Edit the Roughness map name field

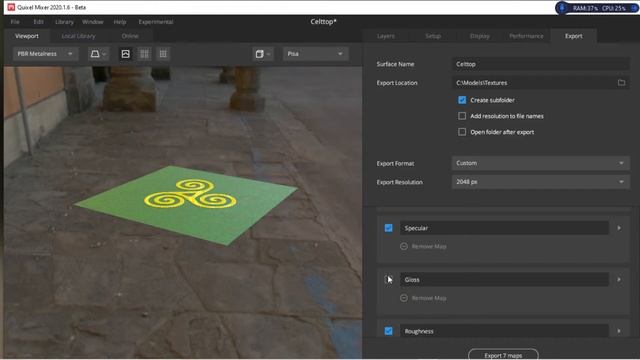pos(504,331)
